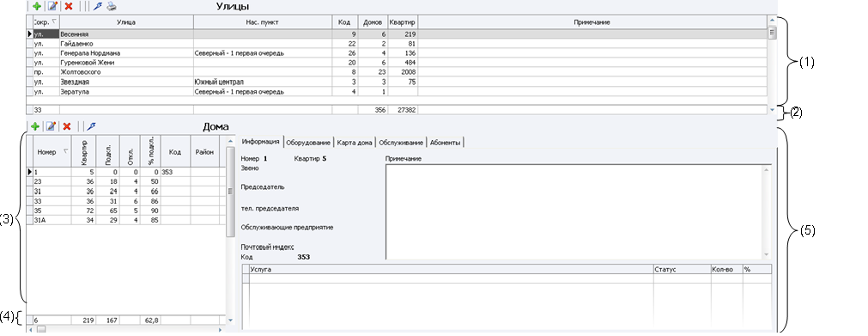The image size is (868, 336).
Task: Sort streets by Улица column header
Action: click(126, 21)
